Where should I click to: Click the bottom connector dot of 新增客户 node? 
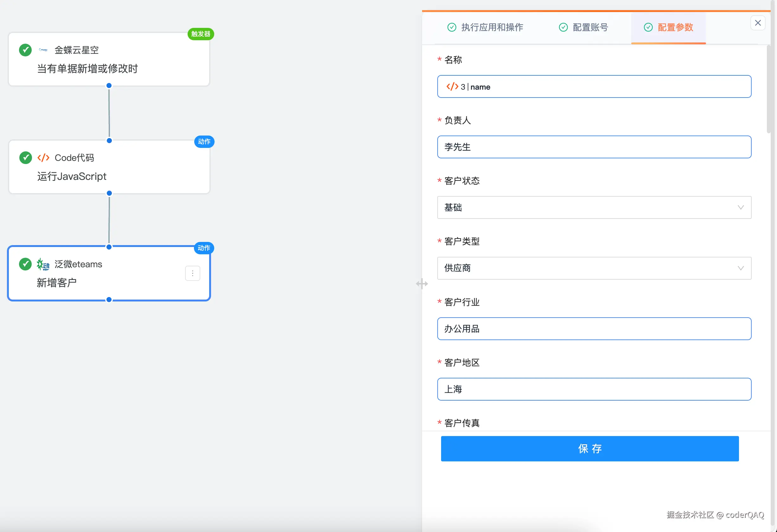pyautogui.click(x=109, y=300)
